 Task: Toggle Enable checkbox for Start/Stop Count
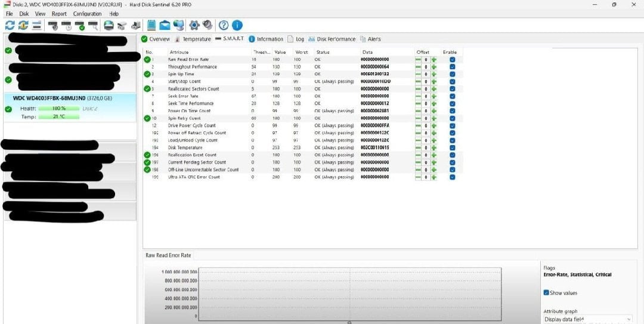(452, 81)
